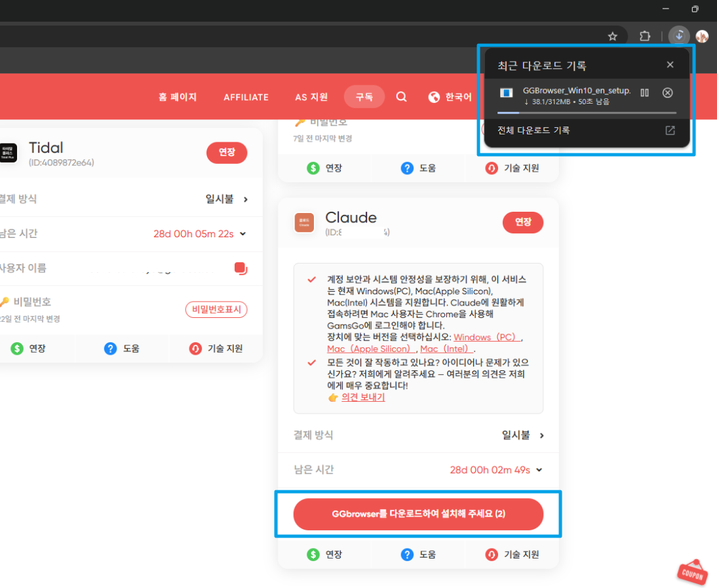Open the browser extensions puzzle icon
Image resolution: width=717 pixels, height=588 pixels.
(x=645, y=35)
